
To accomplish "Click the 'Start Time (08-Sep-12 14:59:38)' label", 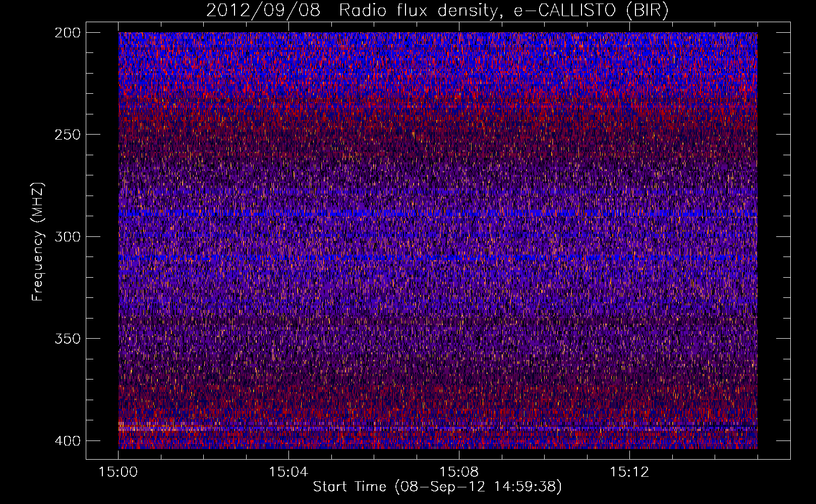I will click(x=437, y=487).
